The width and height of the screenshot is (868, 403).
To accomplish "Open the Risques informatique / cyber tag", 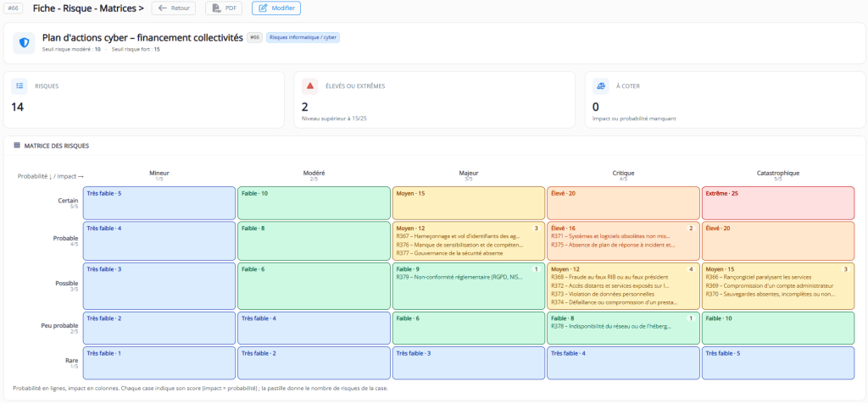I will click(x=303, y=37).
